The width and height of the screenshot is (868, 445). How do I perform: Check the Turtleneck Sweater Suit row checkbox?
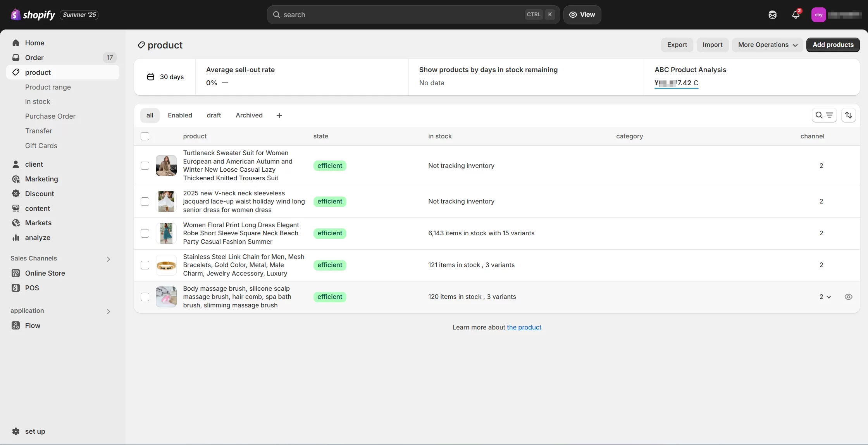coord(145,166)
